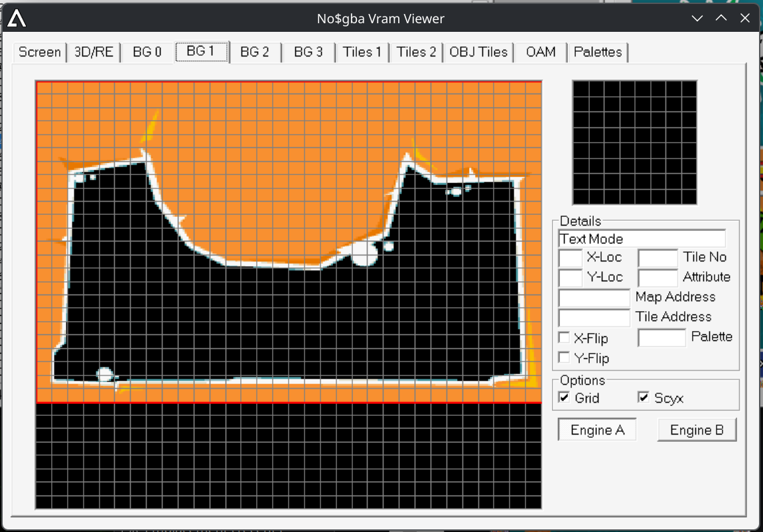
Task: Click the app logo icon in title bar
Action: pos(17,19)
